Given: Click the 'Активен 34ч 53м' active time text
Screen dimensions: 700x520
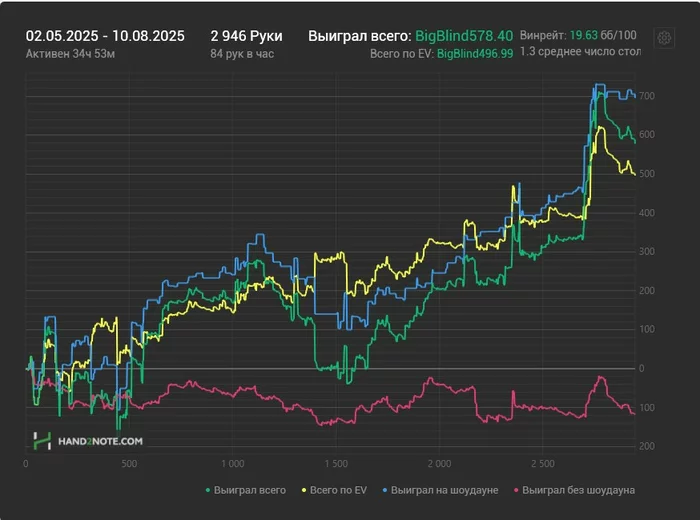Looking at the screenshot, I should click(70, 54).
